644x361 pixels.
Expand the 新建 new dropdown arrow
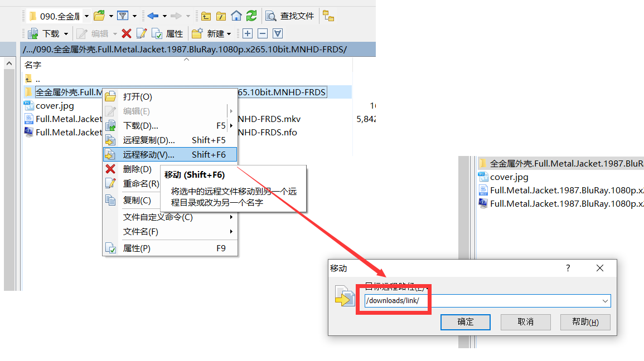click(229, 33)
